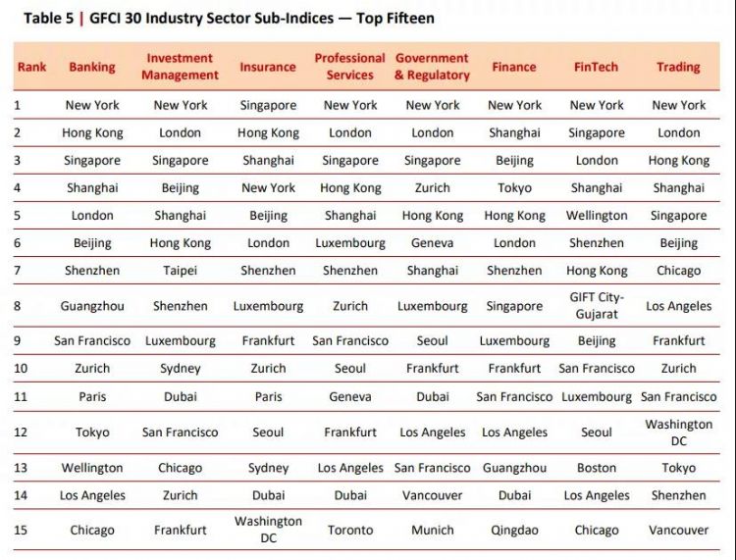The height and width of the screenshot is (560, 736).
Task: Select the GIFT City-Gujarat cell
Action: [x=597, y=305]
